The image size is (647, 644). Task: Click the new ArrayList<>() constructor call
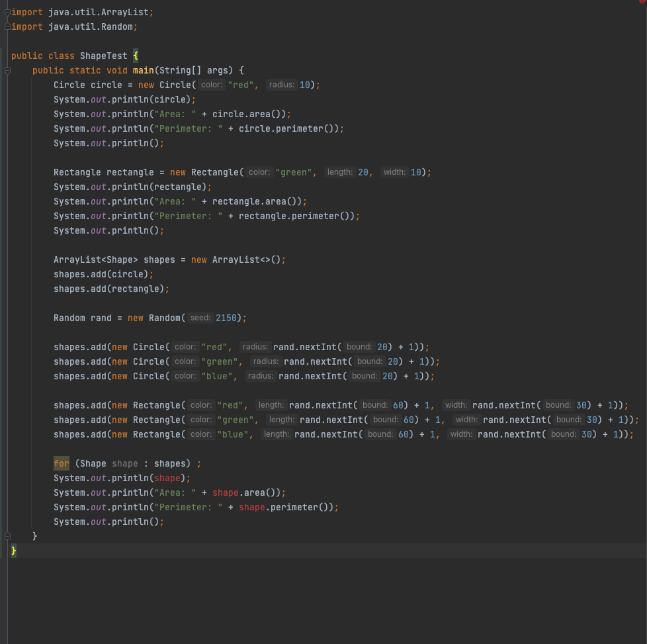coord(236,259)
